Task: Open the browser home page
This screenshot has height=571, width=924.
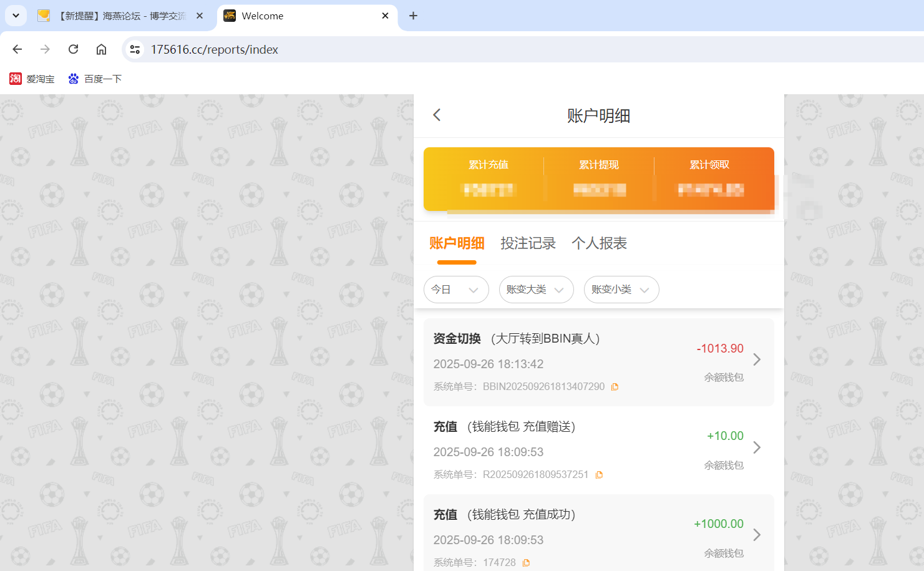Action: [x=101, y=49]
